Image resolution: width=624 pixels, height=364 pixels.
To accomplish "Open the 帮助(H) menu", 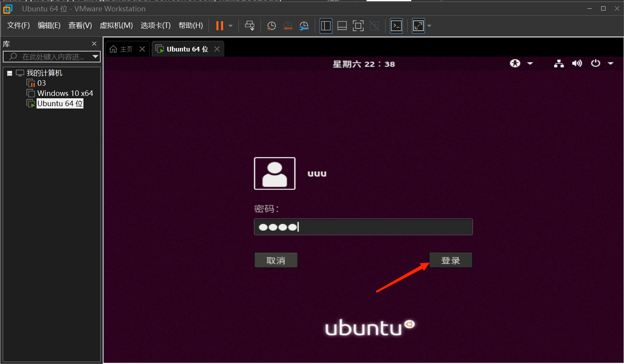I will click(191, 26).
